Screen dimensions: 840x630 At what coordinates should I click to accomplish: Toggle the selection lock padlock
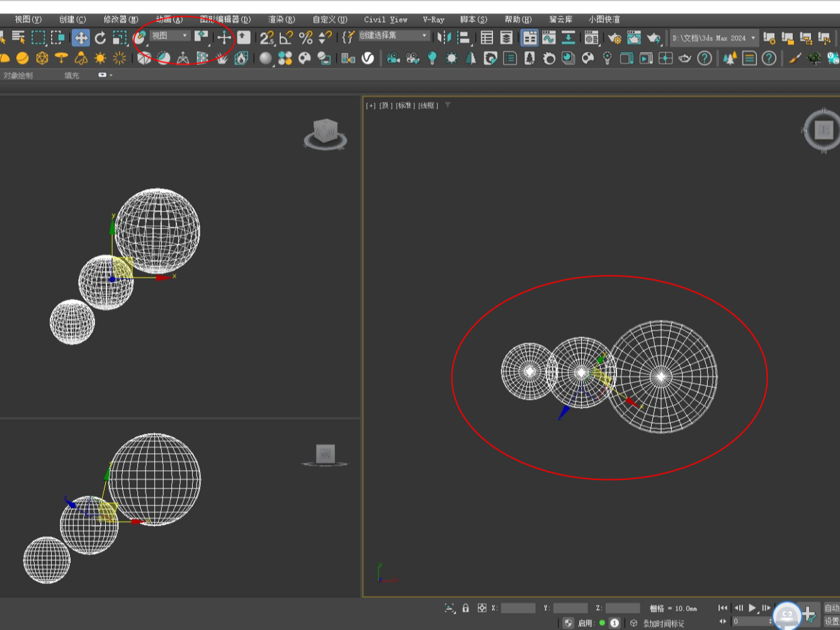(465, 608)
